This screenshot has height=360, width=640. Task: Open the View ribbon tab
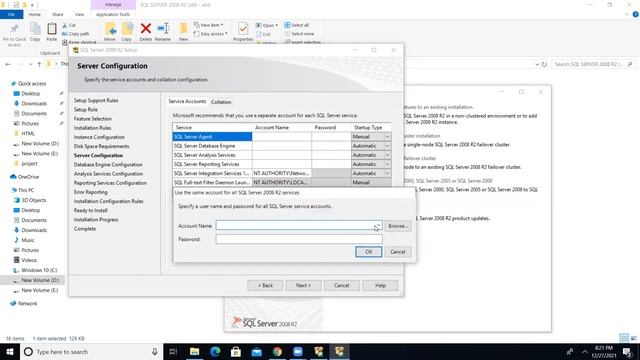pyautogui.click(x=79, y=14)
